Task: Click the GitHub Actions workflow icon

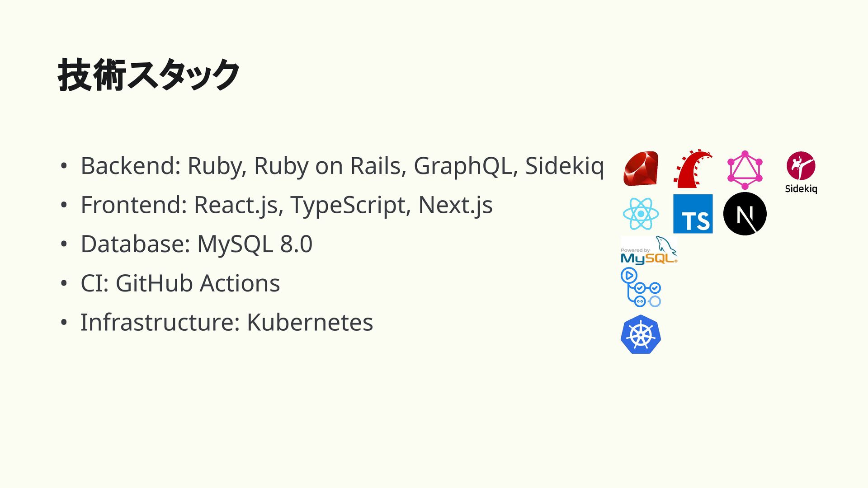Action: click(x=641, y=287)
